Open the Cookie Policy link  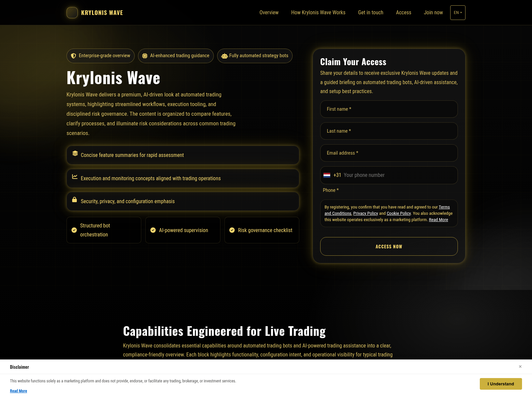(399, 213)
